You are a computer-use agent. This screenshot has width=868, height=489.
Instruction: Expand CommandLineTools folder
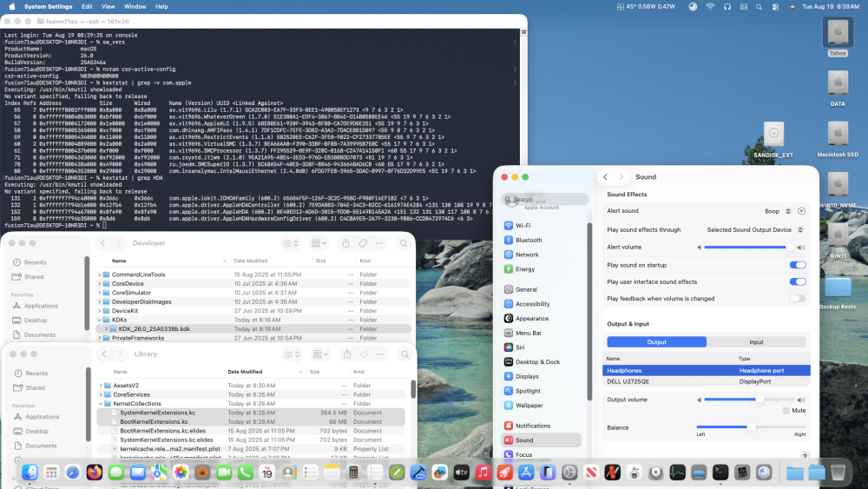click(100, 274)
